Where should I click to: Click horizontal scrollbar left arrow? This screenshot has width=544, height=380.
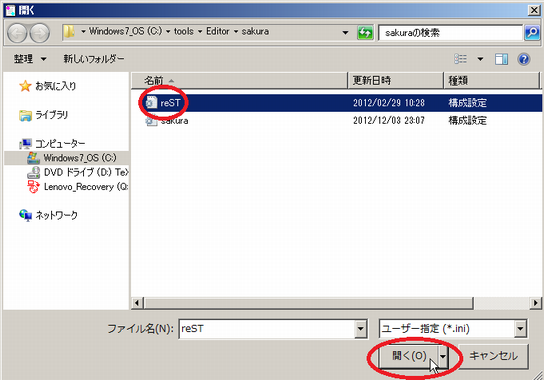pyautogui.click(x=137, y=303)
